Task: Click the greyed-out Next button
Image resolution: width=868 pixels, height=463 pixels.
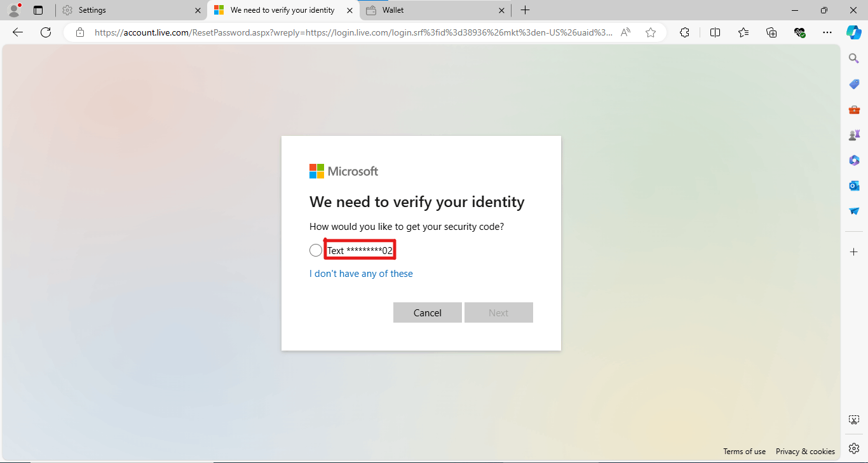Action: (499, 312)
